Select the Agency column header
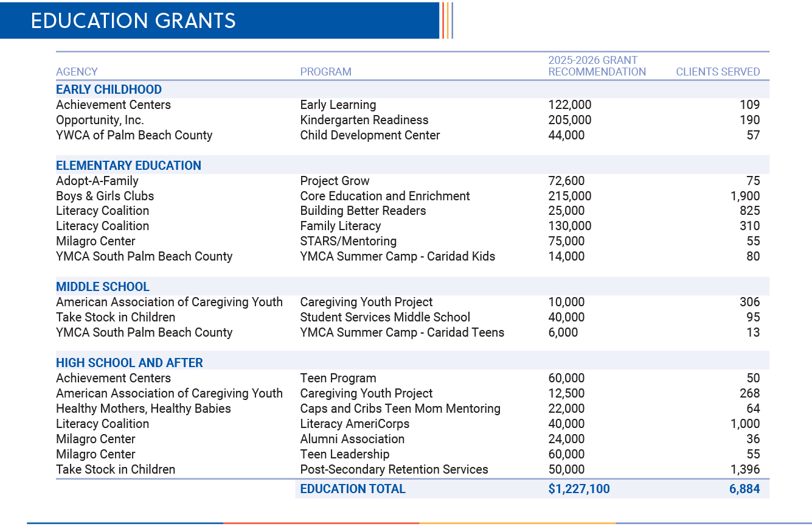 (x=77, y=72)
